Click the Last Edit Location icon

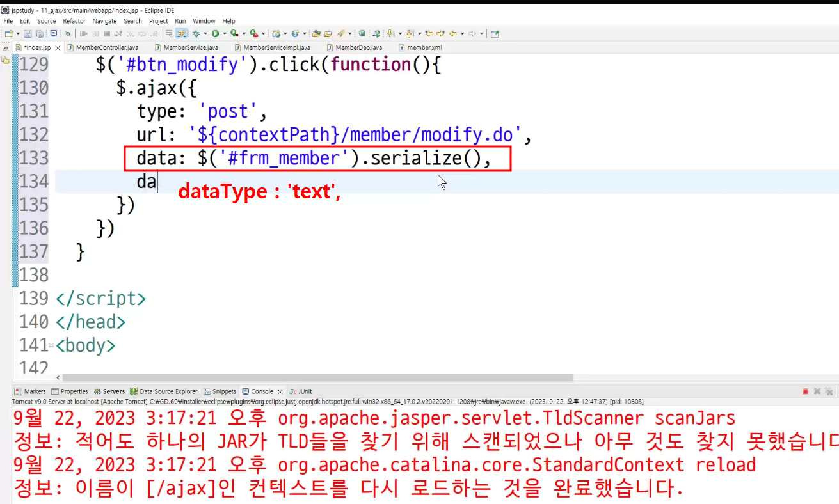pos(429,33)
